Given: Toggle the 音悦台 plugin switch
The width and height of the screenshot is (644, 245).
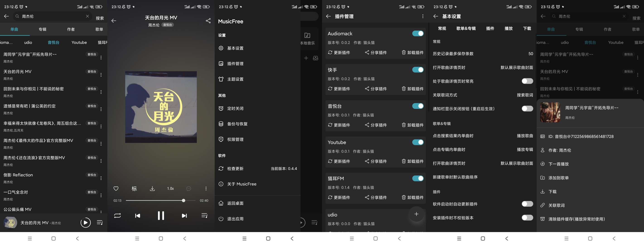Looking at the screenshot, I should point(418,106).
